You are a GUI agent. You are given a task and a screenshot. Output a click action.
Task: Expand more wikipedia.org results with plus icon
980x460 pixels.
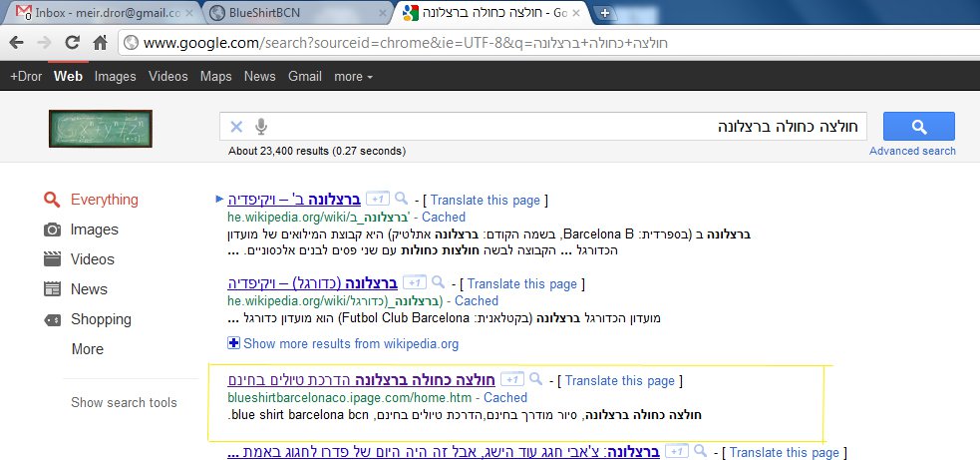[x=233, y=343]
